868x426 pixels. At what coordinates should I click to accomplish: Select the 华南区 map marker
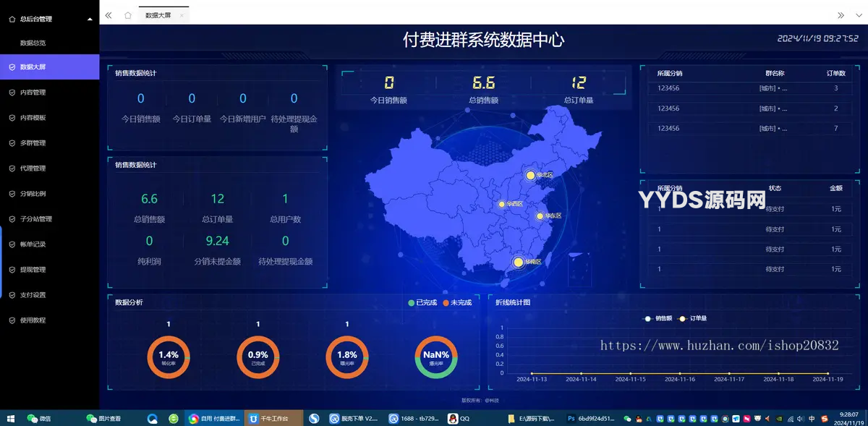click(x=518, y=262)
